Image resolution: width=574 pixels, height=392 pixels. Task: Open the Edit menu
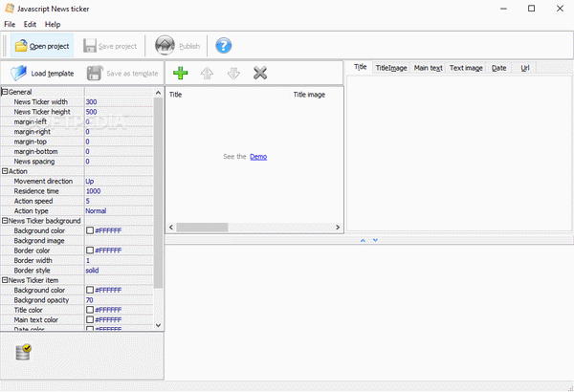(x=31, y=24)
